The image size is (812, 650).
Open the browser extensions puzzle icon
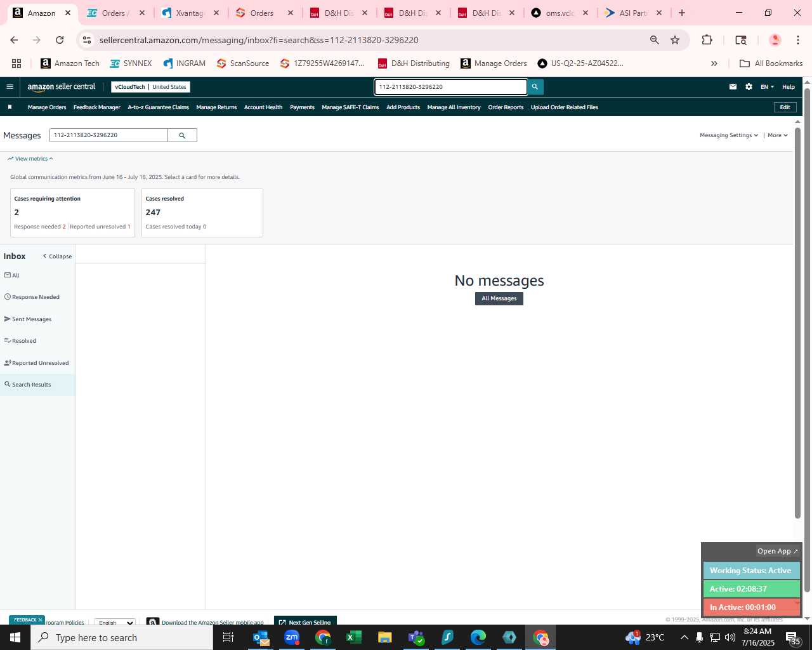[707, 40]
